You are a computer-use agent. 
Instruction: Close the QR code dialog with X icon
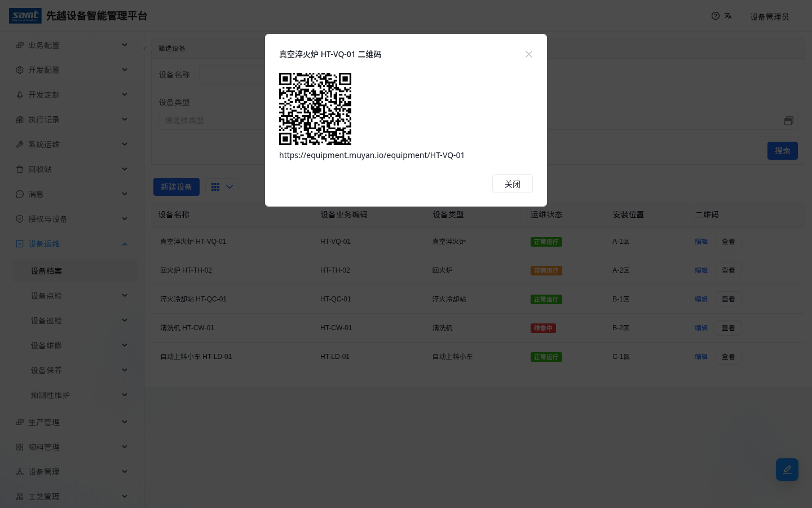(x=529, y=54)
